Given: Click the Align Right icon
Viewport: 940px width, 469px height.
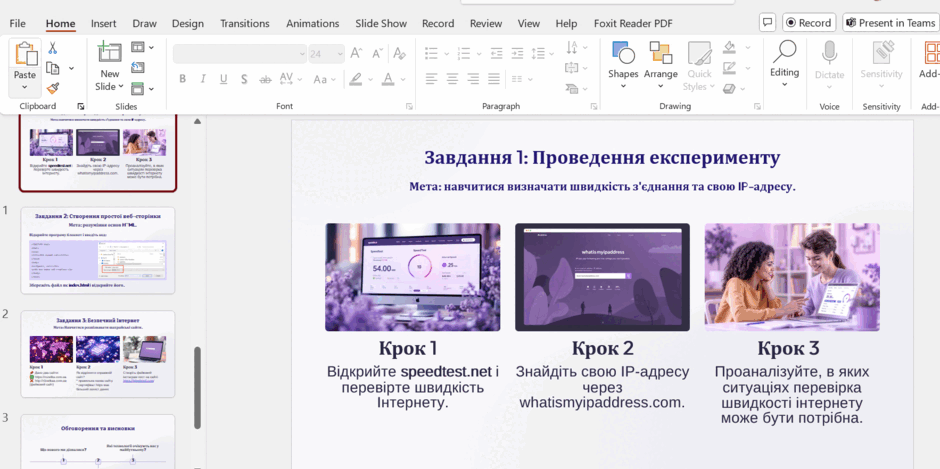Looking at the screenshot, I should click(473, 78).
